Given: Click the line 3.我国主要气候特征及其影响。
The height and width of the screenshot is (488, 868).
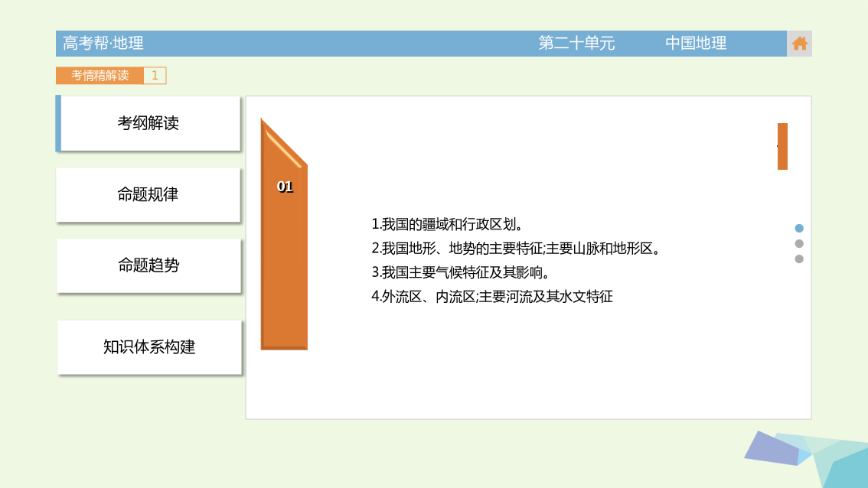Looking at the screenshot, I should click(x=461, y=272).
